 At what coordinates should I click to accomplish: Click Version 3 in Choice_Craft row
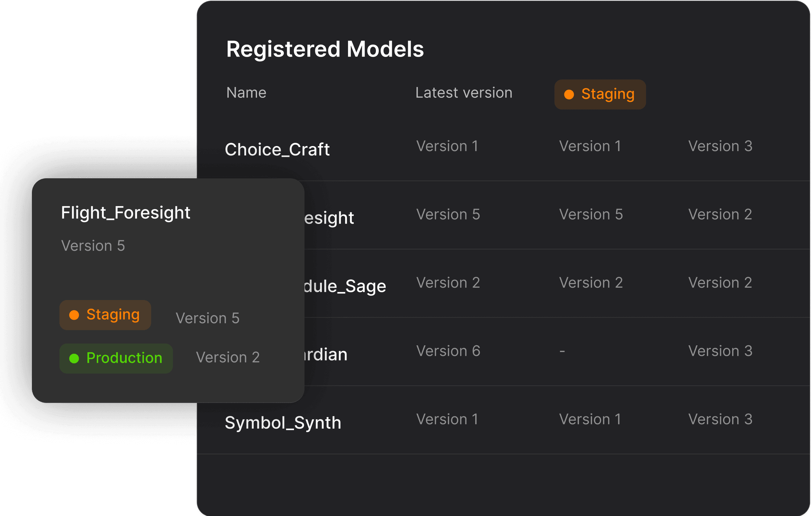pos(720,146)
